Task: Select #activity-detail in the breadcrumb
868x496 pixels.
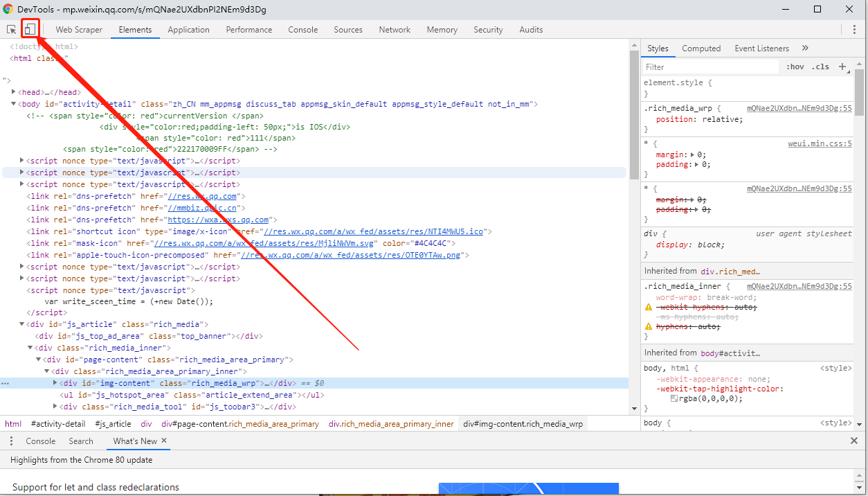Action: click(x=58, y=424)
